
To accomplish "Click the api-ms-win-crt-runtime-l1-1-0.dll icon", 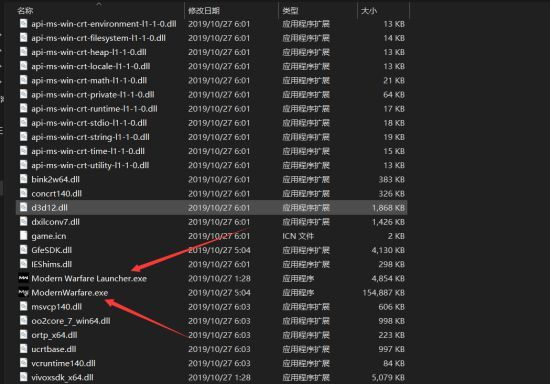I will pyautogui.click(x=24, y=109).
